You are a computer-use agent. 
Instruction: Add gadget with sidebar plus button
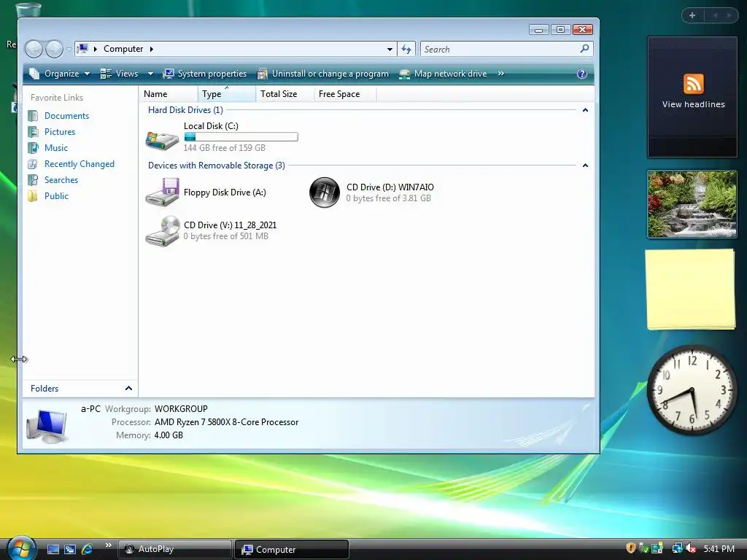692,15
